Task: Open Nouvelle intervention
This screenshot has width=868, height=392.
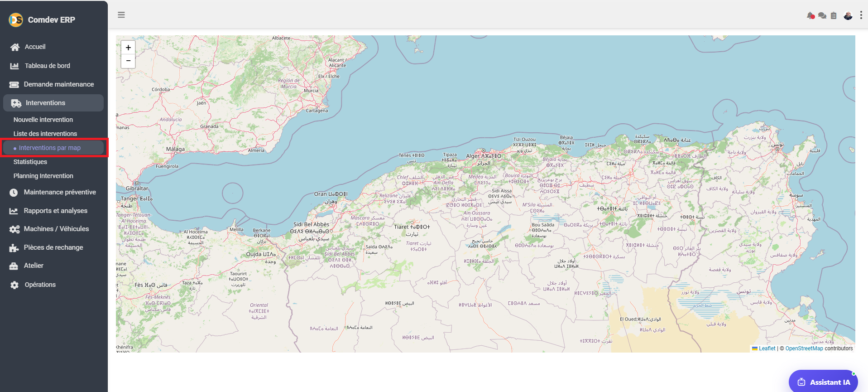Action: [43, 120]
